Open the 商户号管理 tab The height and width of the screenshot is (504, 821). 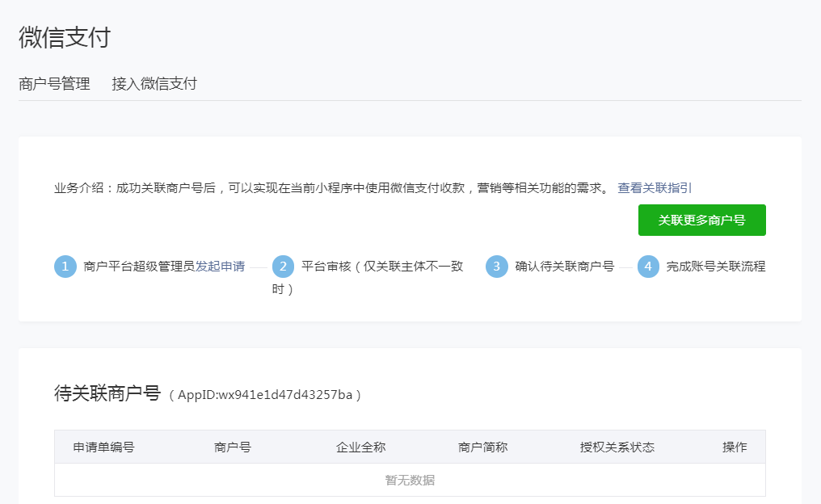[x=54, y=84]
